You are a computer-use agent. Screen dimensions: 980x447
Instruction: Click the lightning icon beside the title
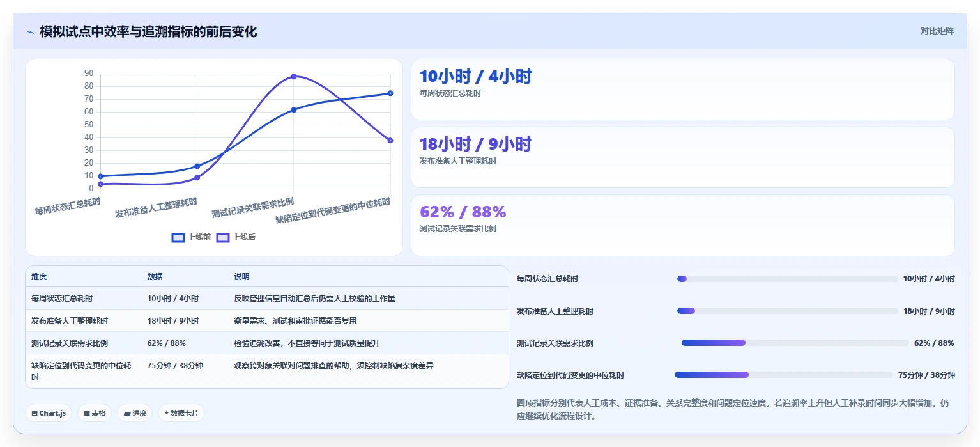pos(30,32)
